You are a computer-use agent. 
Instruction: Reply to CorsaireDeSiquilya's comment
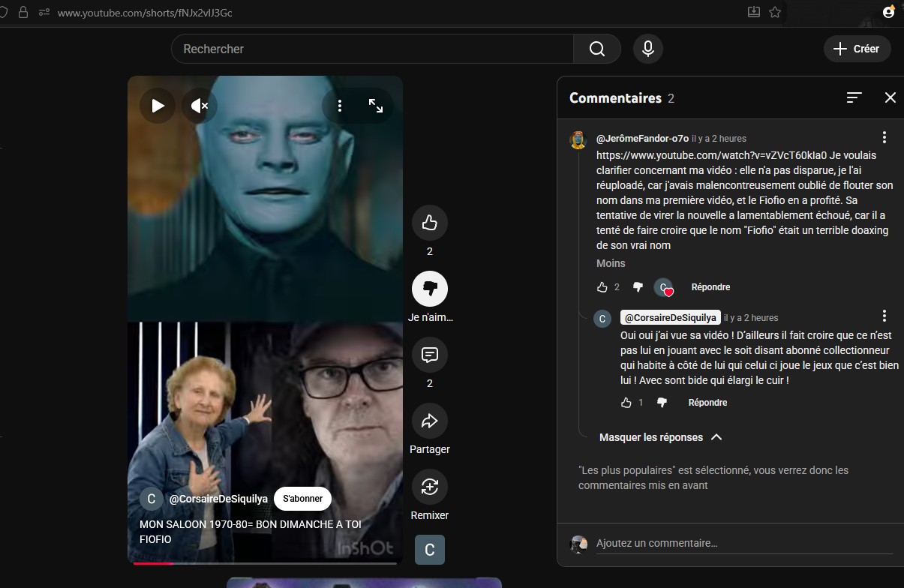click(x=707, y=403)
